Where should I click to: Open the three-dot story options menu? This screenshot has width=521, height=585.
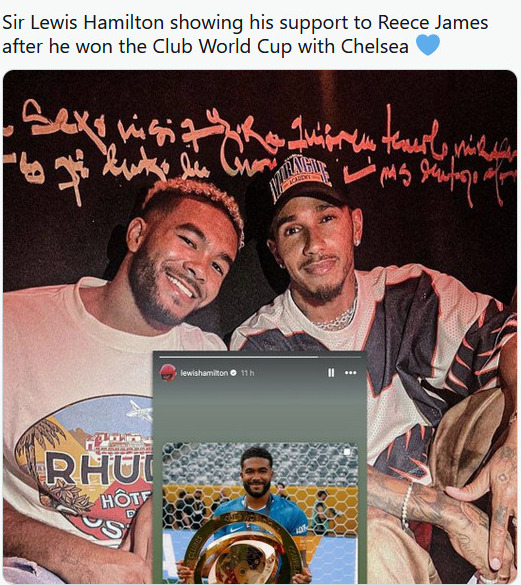350,373
